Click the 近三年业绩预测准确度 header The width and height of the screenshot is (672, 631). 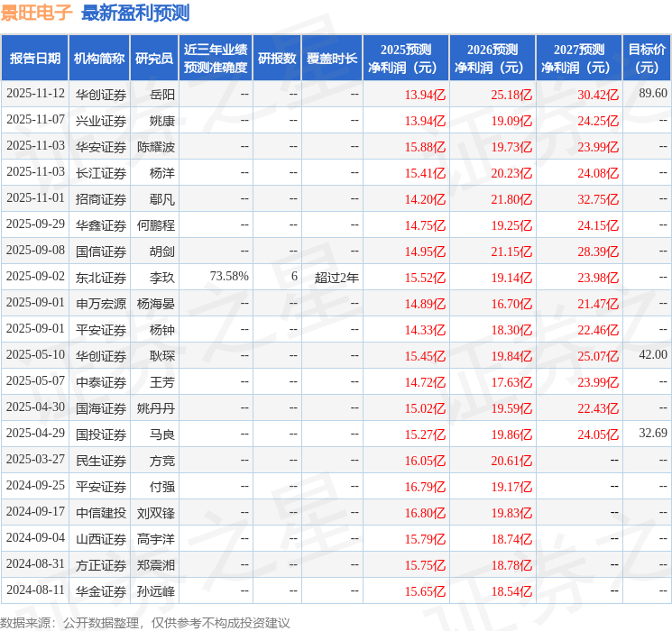[x=216, y=59]
